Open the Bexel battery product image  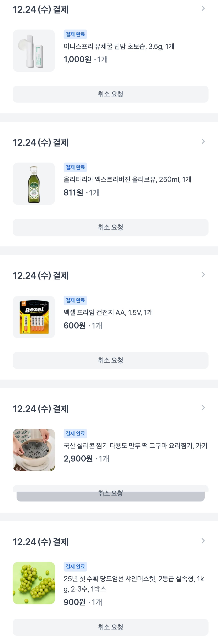click(x=34, y=317)
